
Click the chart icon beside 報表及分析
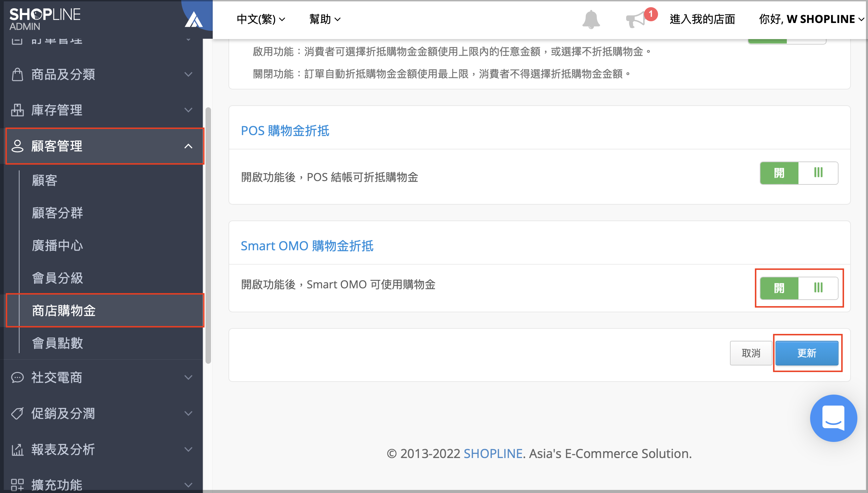(17, 449)
